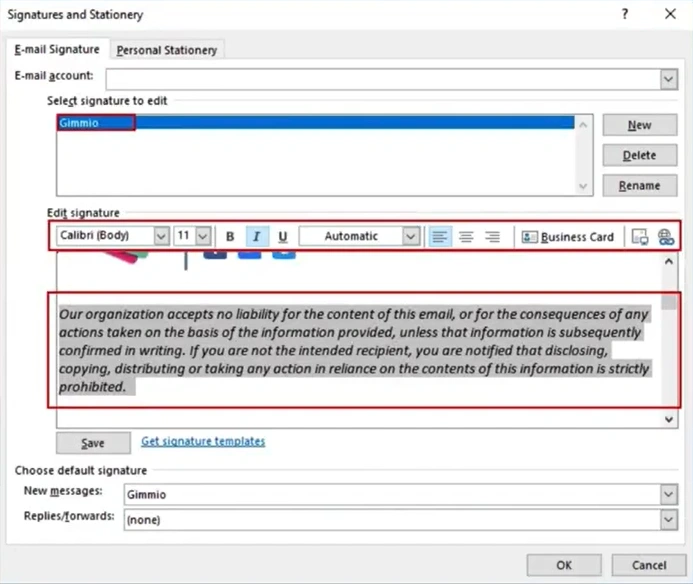Insert hyperlink icon in signature toolbar
Screen dimensions: 693x584
pos(666,237)
